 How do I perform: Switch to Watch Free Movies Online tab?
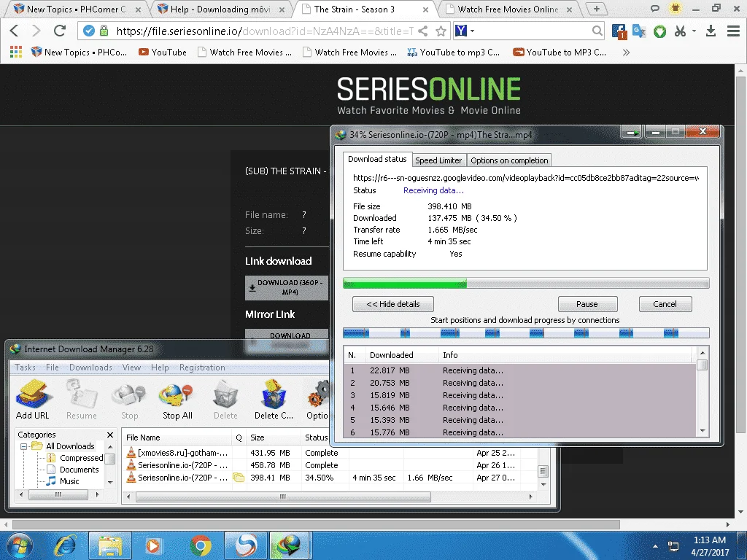point(508,9)
